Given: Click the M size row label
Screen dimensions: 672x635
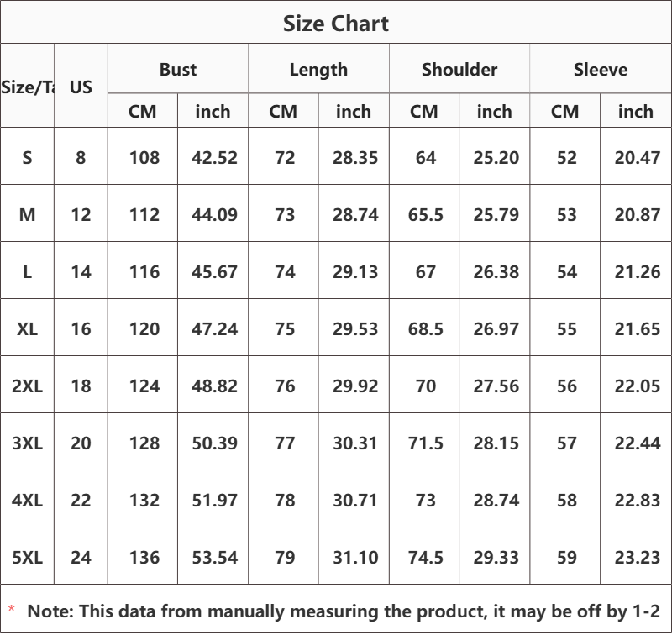Looking at the screenshot, I should click(x=28, y=214).
